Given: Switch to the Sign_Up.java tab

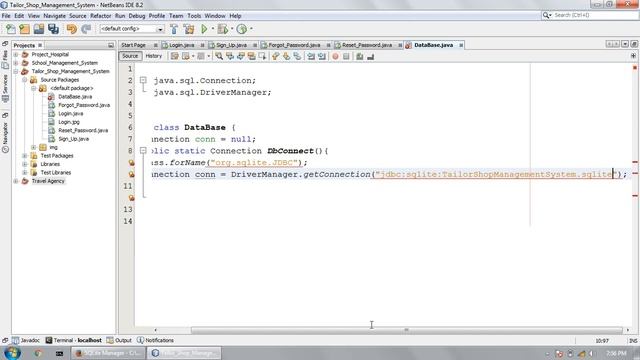Looking at the screenshot, I should tap(231, 45).
